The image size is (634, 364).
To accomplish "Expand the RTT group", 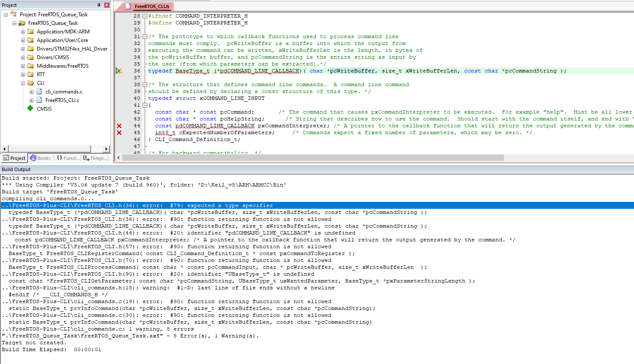I will point(23,75).
